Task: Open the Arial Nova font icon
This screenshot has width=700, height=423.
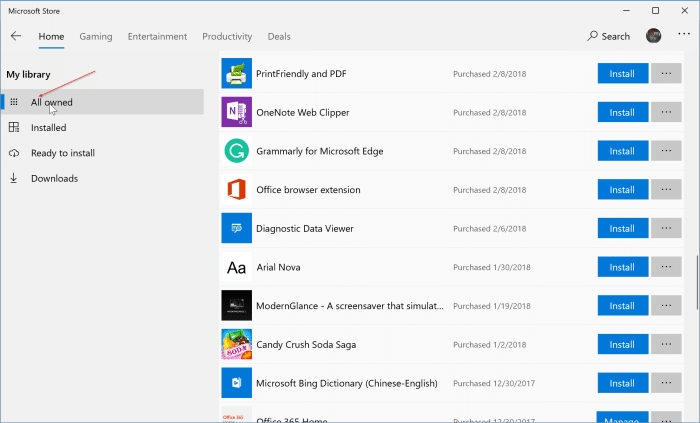Action: click(237, 267)
